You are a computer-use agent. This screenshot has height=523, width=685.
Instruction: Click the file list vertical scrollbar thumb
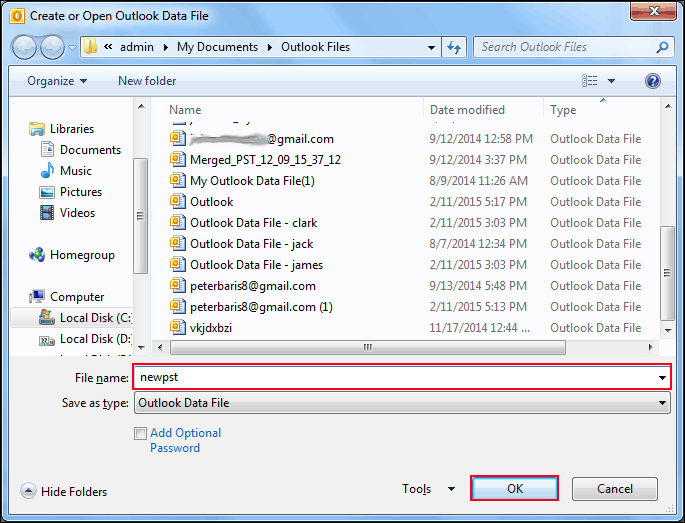coord(667,273)
